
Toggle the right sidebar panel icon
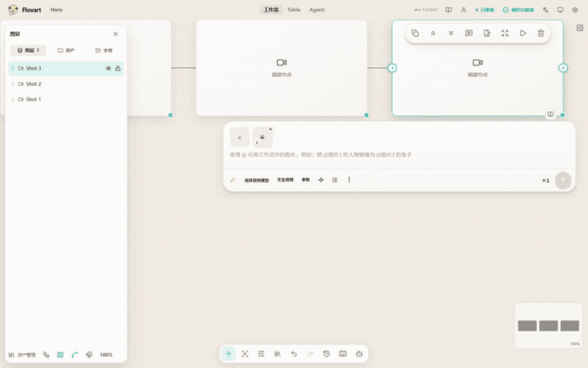(580, 28)
